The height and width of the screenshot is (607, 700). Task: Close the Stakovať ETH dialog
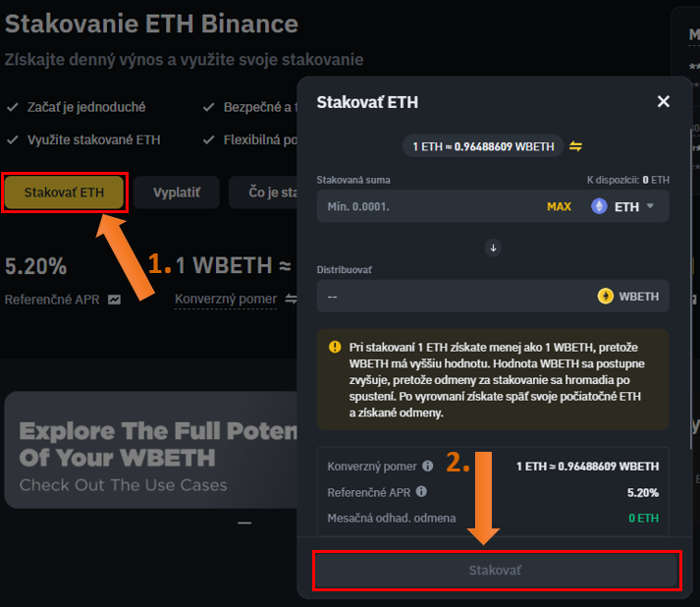664,101
